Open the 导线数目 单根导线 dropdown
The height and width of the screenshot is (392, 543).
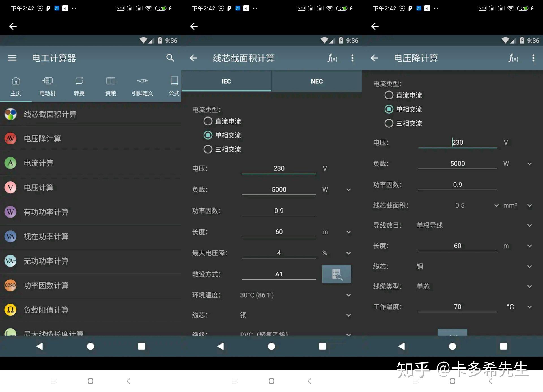tap(529, 225)
